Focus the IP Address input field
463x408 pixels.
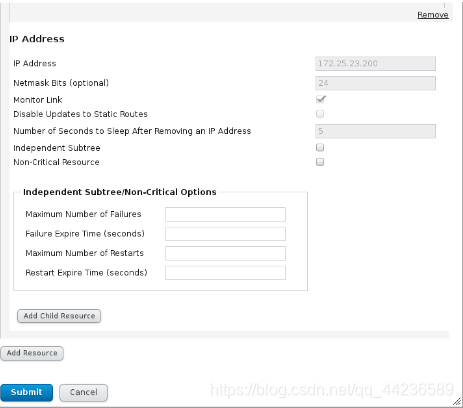(375, 64)
